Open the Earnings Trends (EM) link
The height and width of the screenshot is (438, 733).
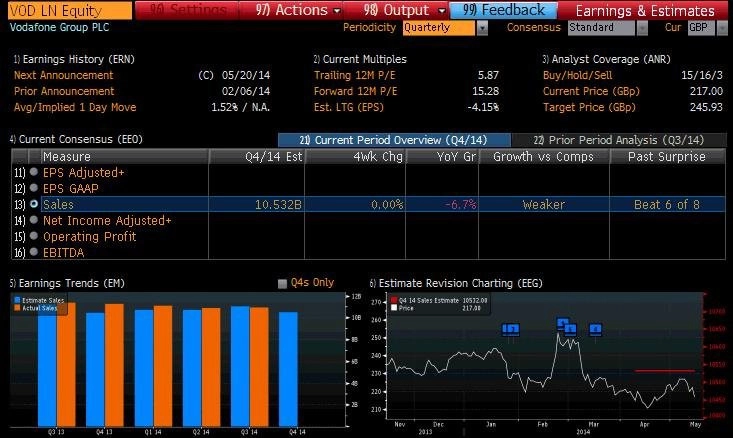pyautogui.click(x=67, y=283)
